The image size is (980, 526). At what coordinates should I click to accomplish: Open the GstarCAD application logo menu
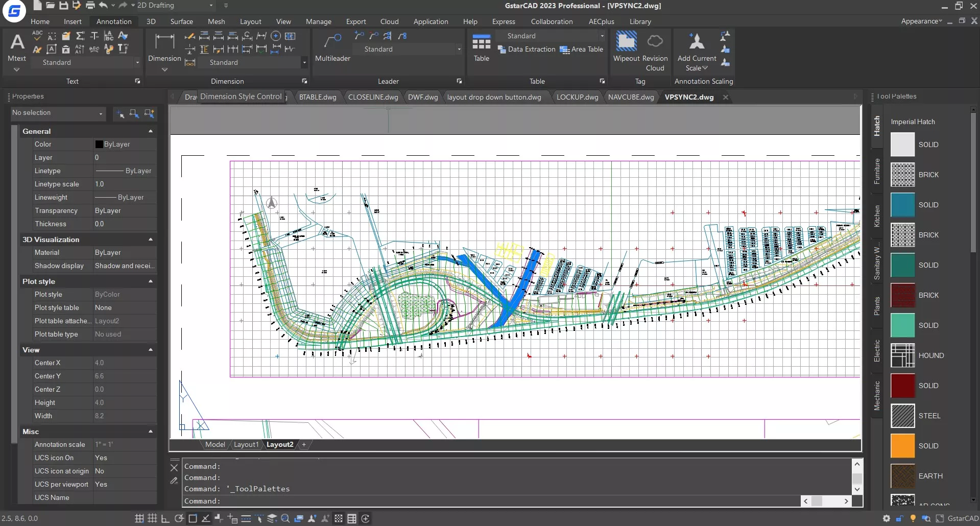point(14,11)
